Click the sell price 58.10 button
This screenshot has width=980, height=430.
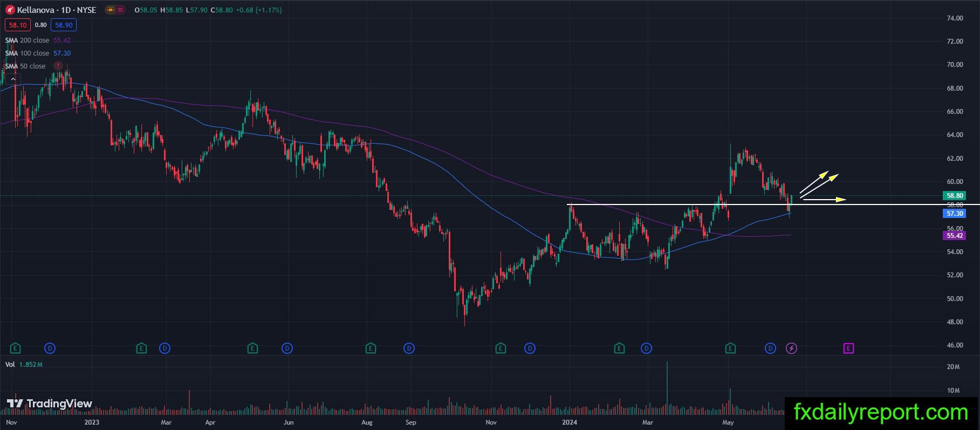tap(18, 25)
